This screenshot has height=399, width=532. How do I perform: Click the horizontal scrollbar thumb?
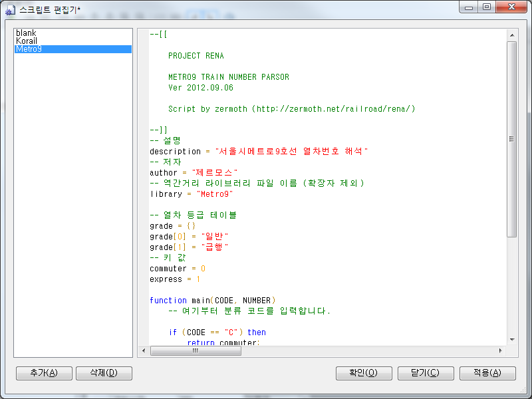[196, 351]
